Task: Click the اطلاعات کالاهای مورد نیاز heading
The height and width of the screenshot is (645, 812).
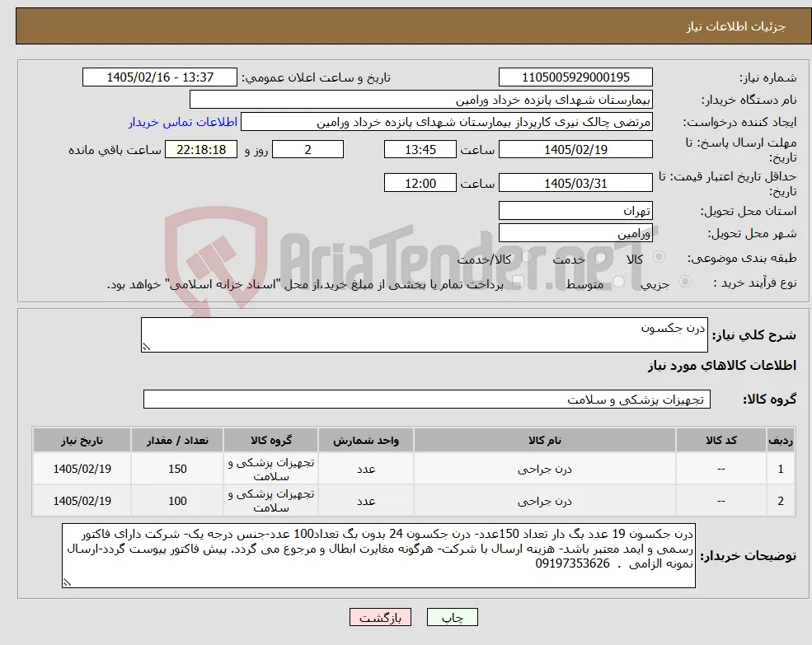Action: [721, 366]
